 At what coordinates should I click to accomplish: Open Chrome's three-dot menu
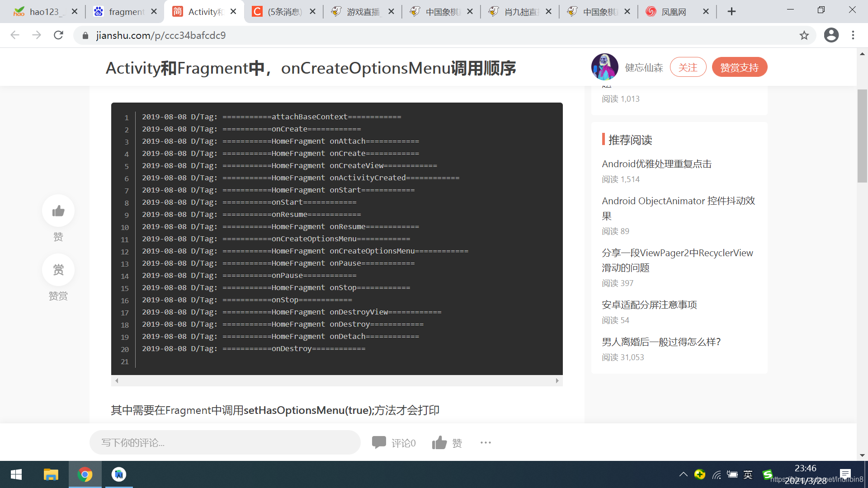854,35
